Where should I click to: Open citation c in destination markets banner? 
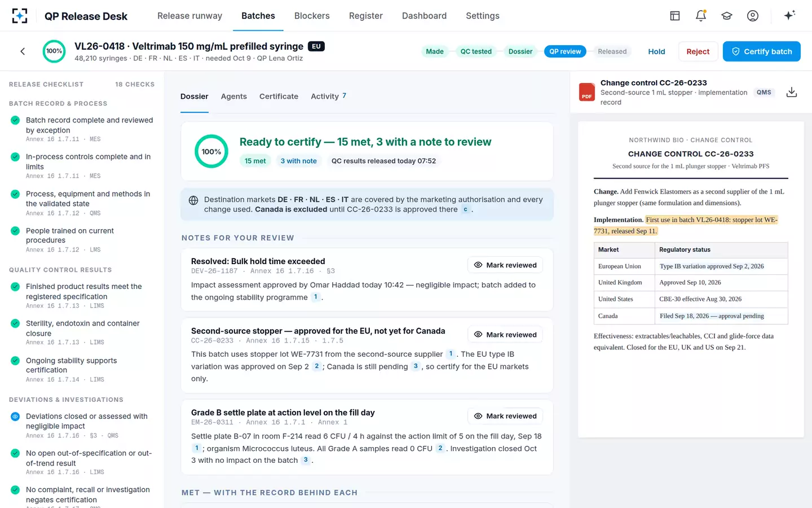[x=465, y=209]
